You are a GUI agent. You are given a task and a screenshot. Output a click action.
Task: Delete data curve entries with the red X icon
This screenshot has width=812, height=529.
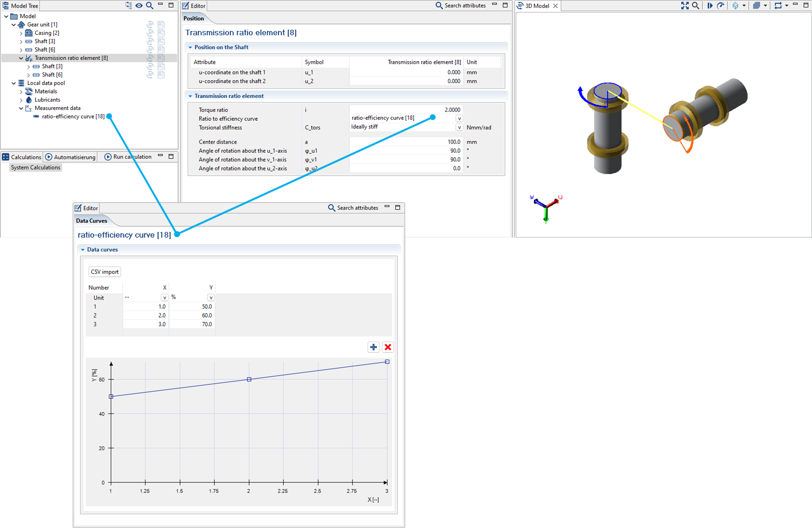(388, 347)
